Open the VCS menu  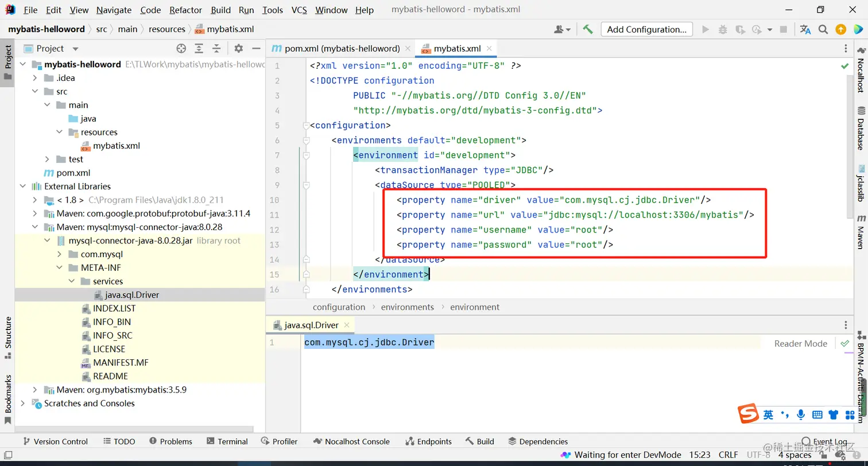[299, 10]
